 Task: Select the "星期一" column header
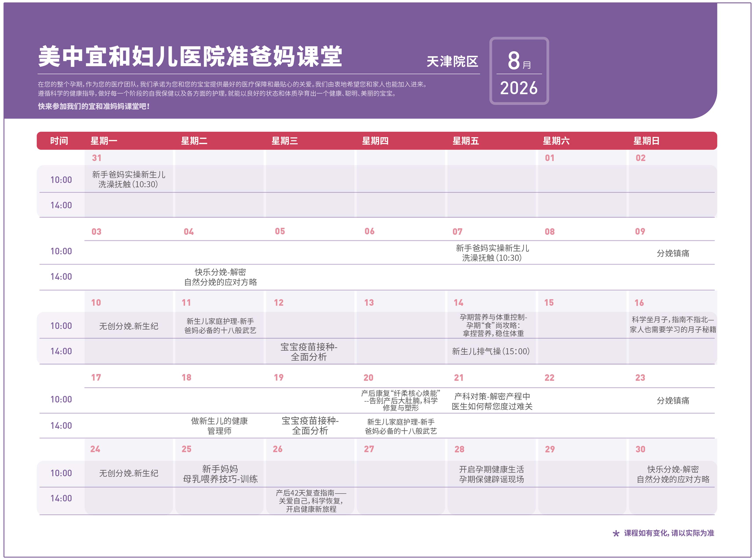[104, 141]
